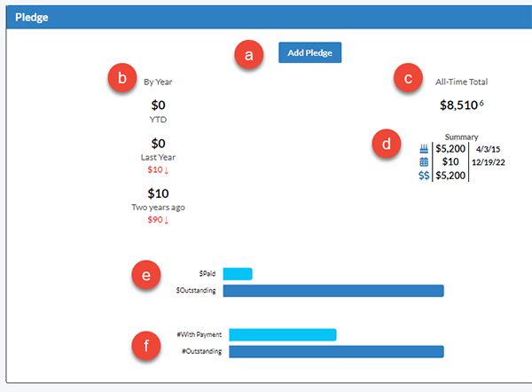Click the superscript 6 beside the total
Viewport: 532px width, 392px height.
pyautogui.click(x=481, y=103)
